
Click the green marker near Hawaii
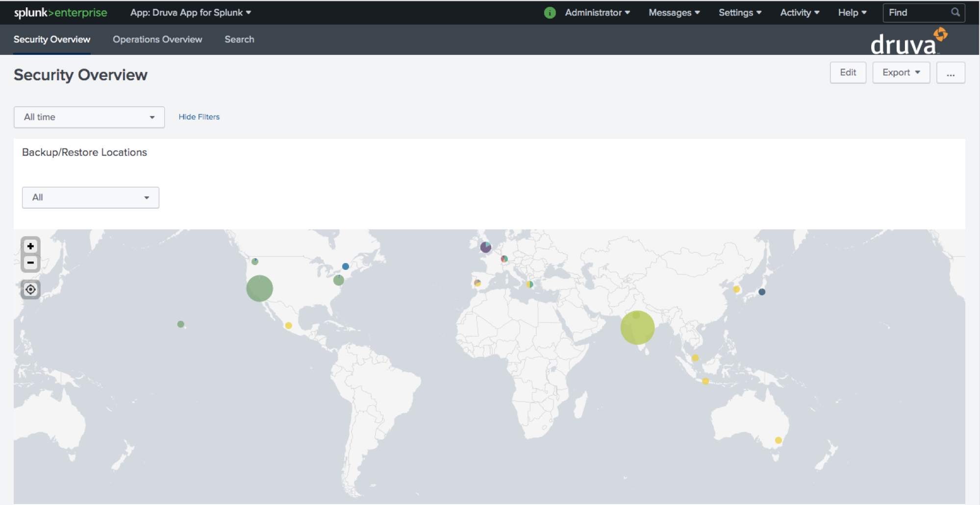click(x=181, y=324)
